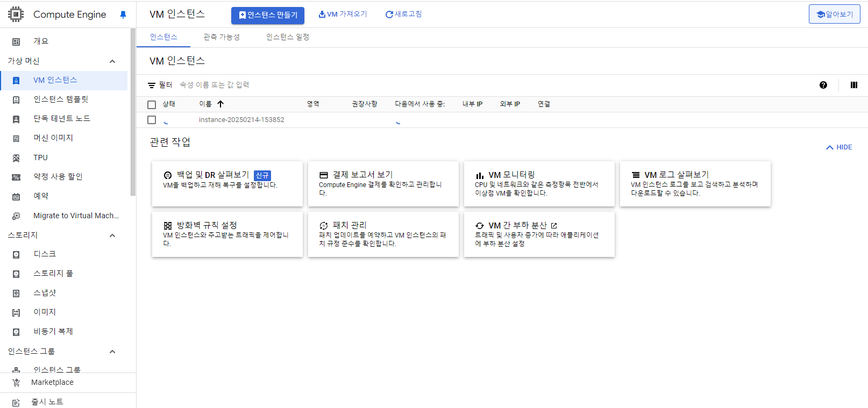This screenshot has height=408, width=868.
Task: Click the Compute Engine chip icon
Action: click(x=16, y=15)
